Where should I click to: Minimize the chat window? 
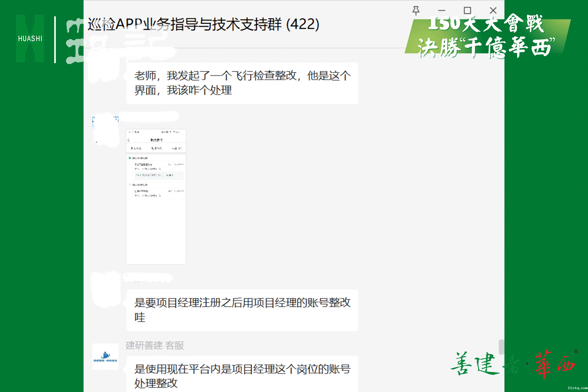(x=441, y=11)
